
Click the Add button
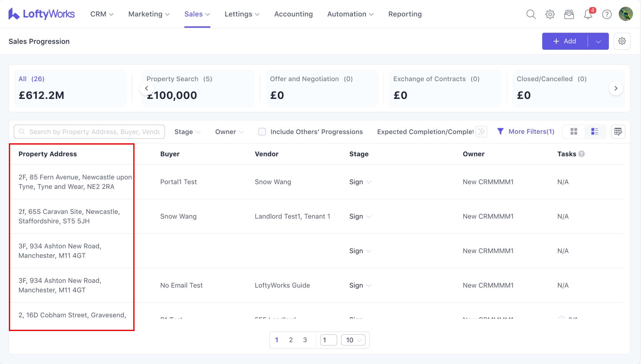coord(565,41)
